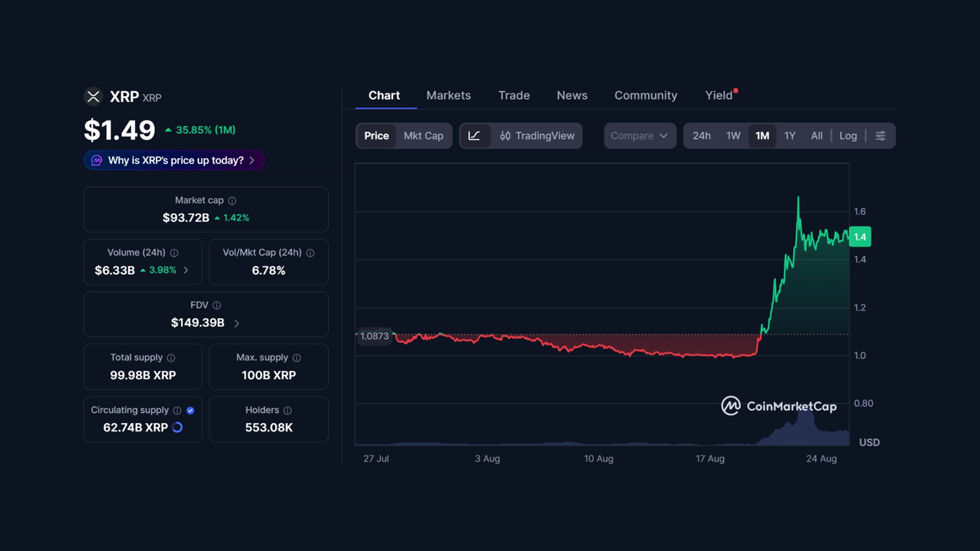Toggle Log scale on the chart
Viewport: 980px width, 551px height.
click(x=848, y=136)
